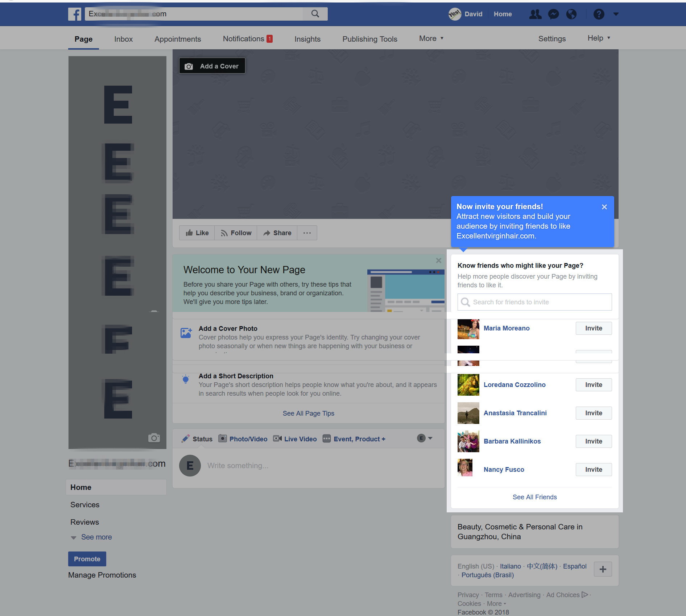This screenshot has height=616, width=686.
Task: Select Photo/Video in composer
Action: click(x=243, y=439)
